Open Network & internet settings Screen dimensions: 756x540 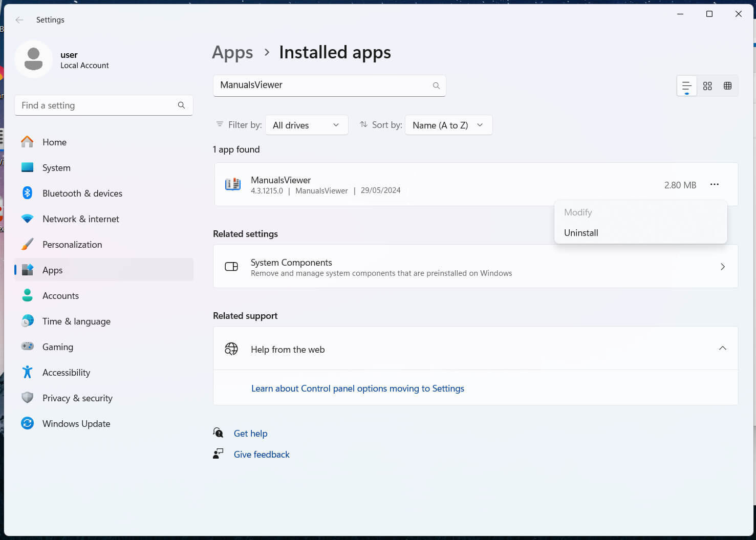104,219
